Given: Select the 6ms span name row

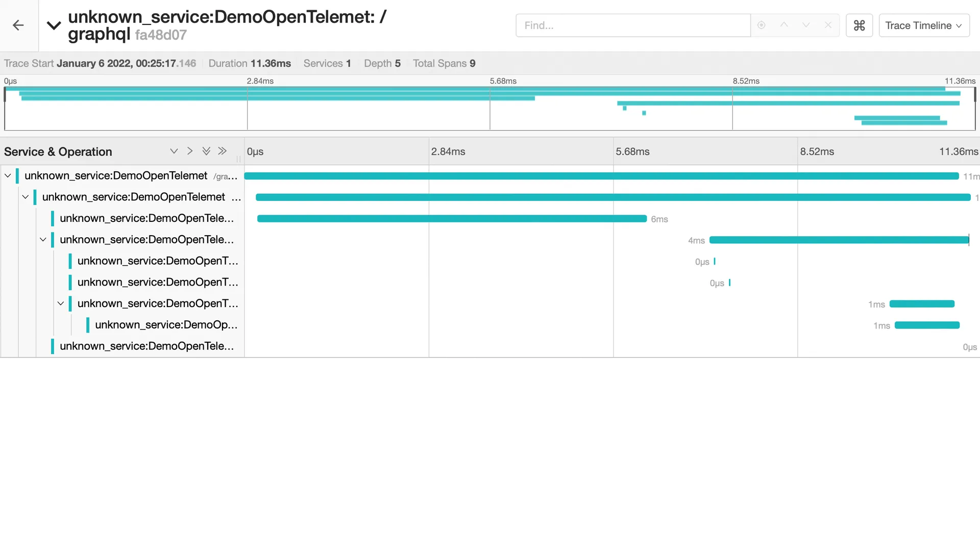Looking at the screenshot, I should (146, 218).
